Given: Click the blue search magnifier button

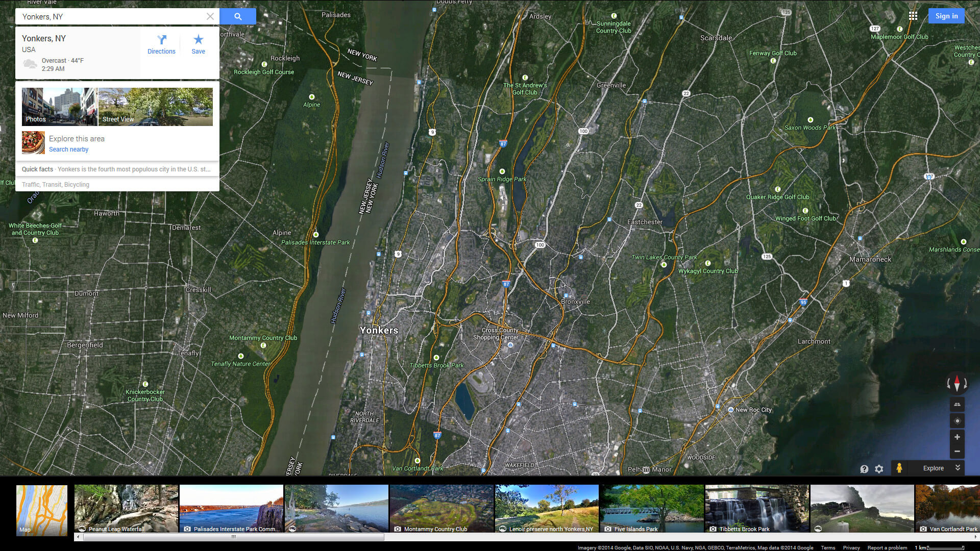Looking at the screenshot, I should [238, 16].
